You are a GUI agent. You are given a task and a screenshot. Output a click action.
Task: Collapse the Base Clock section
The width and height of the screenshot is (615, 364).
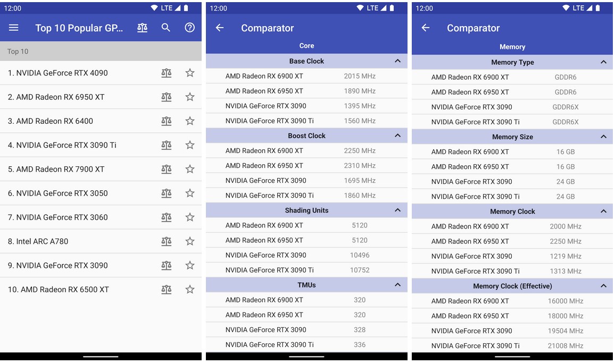[x=397, y=61]
